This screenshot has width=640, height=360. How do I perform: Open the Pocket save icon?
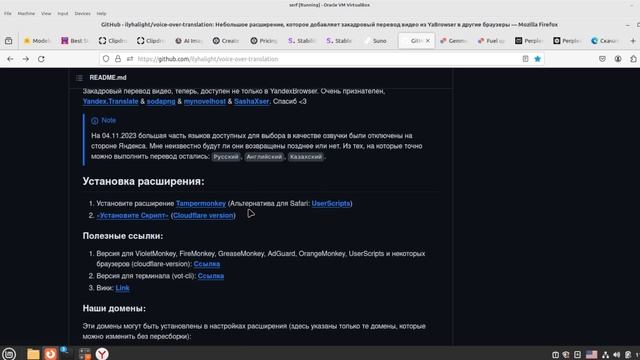click(602, 59)
